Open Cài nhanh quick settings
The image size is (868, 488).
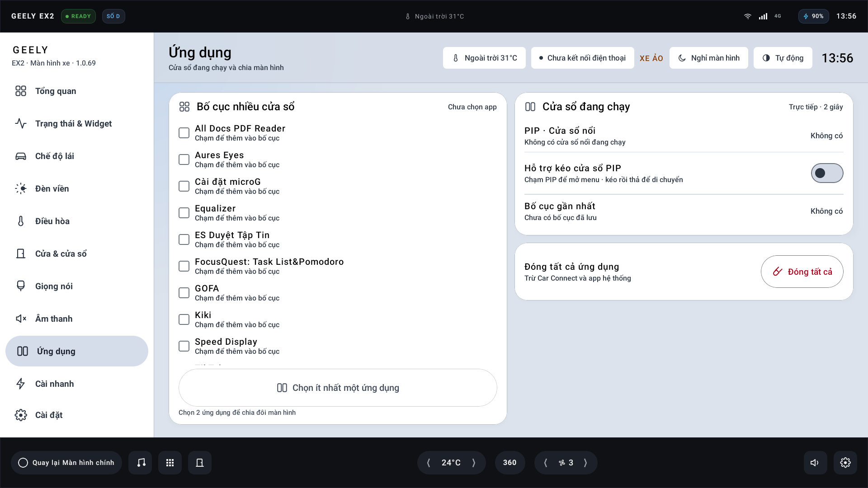coord(77,384)
